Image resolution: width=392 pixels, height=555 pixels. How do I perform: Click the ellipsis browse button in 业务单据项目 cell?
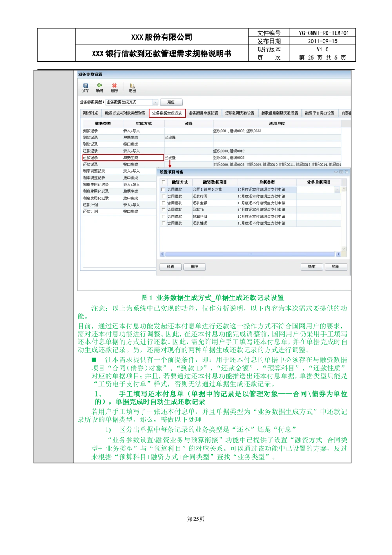tap(337, 190)
